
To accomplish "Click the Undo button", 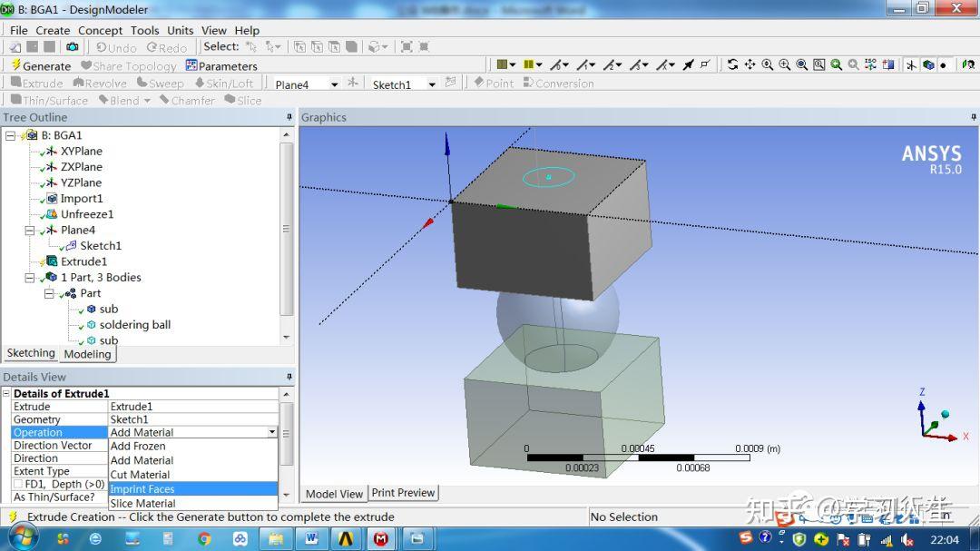I will [x=115, y=47].
